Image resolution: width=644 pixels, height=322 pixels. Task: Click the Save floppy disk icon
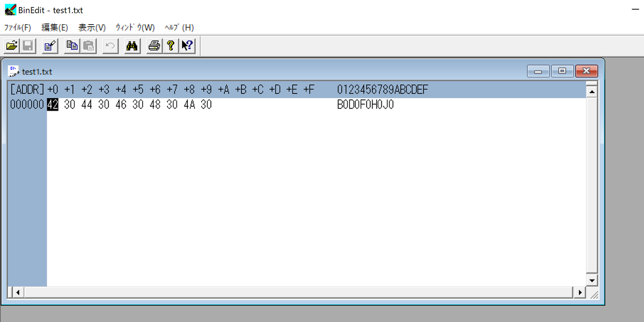click(27, 46)
